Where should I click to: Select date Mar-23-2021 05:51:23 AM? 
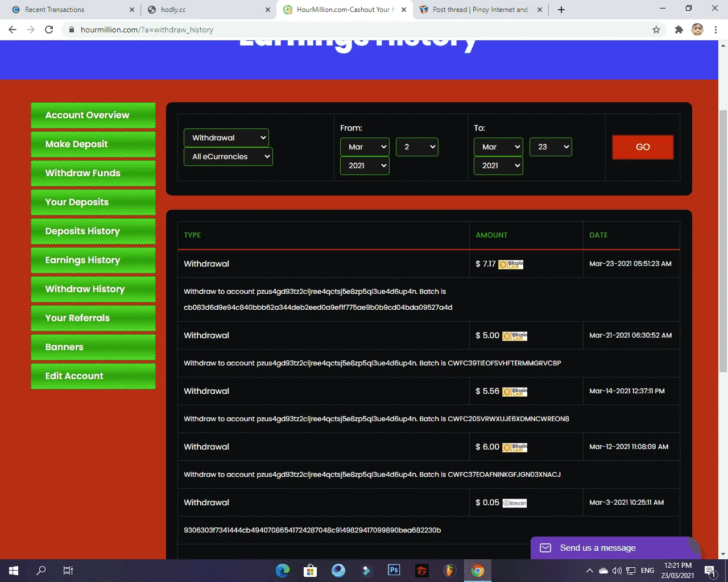point(630,264)
